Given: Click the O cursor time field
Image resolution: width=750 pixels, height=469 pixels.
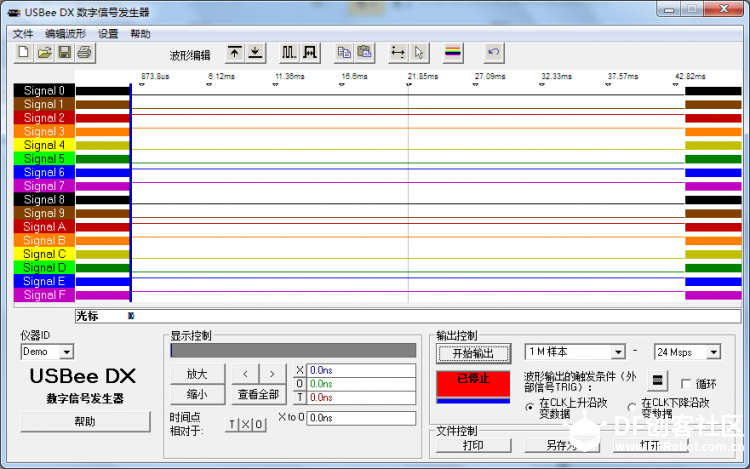Looking at the screenshot, I should (361, 384).
